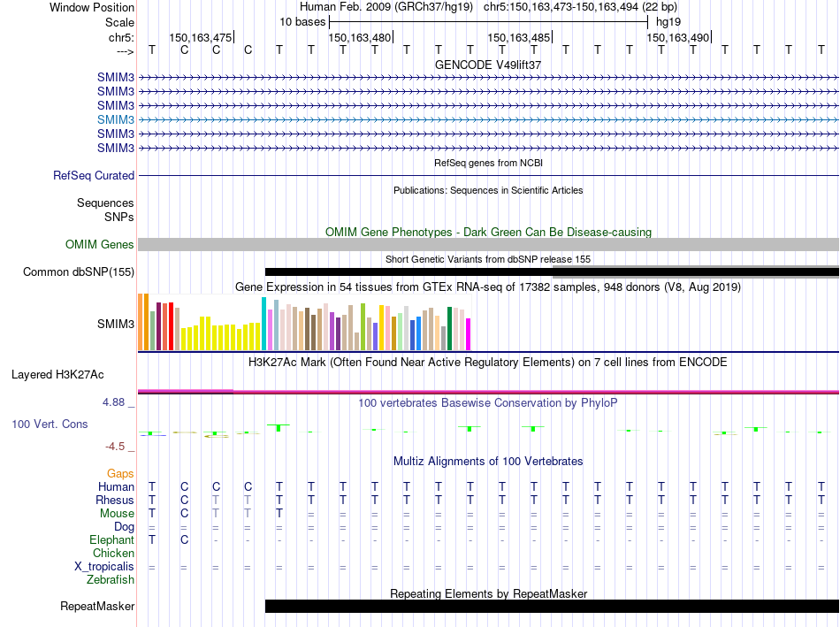Click the gray OMIM Genes bar

(x=488, y=244)
